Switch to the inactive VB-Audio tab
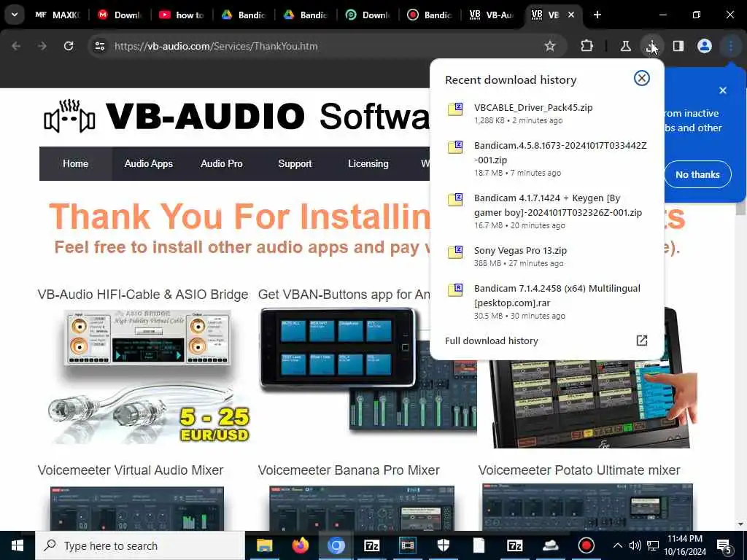Screen dimensions: 747x560 click(x=491, y=15)
